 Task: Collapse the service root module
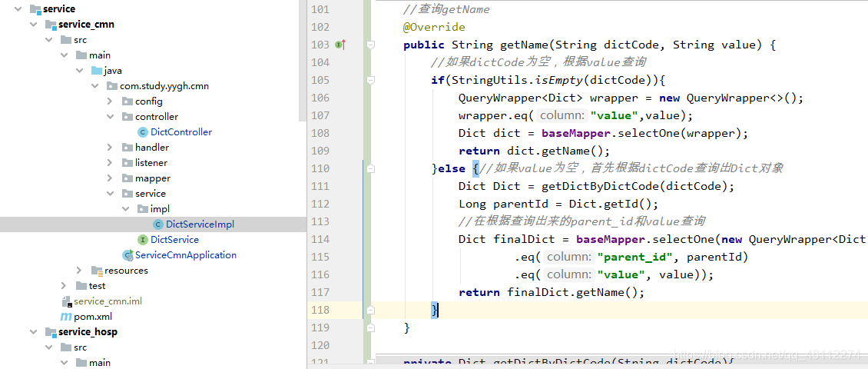click(x=19, y=9)
